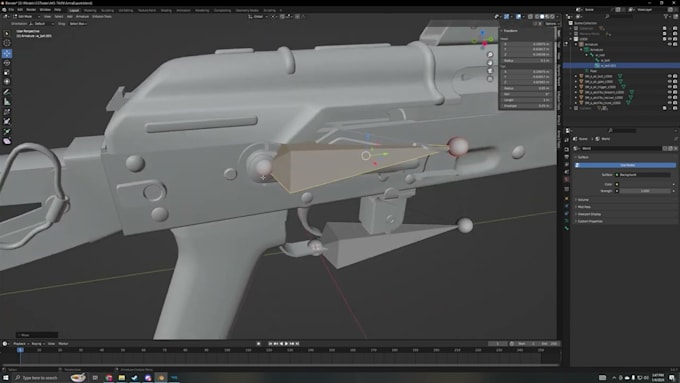This screenshot has width=680, height=383.
Task: Switch to the Modeling workspace tab
Action: pos(90,10)
